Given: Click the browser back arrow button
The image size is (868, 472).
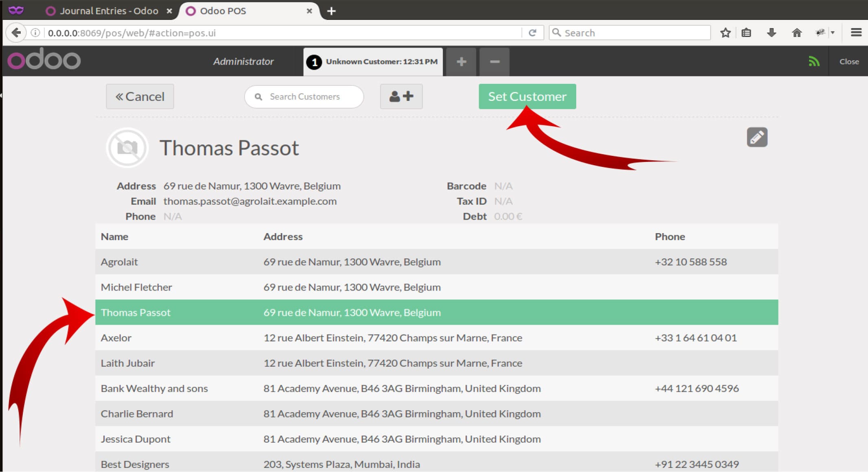Looking at the screenshot, I should (16, 33).
